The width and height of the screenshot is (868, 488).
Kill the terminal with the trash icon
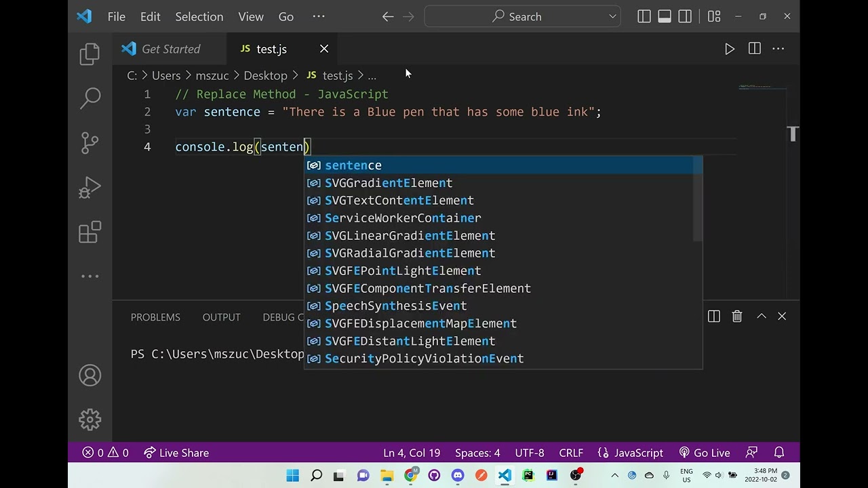click(737, 317)
